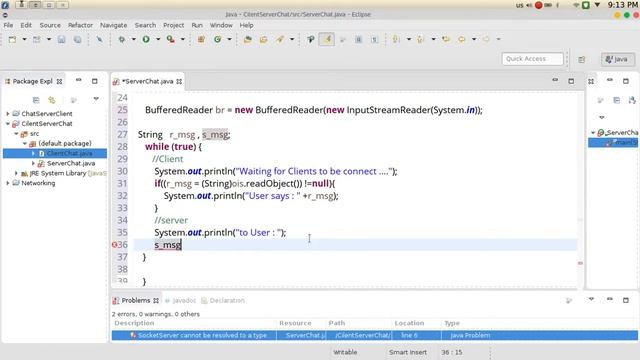Open the Source menu
The height and width of the screenshot is (360, 640).
click(x=50, y=25)
